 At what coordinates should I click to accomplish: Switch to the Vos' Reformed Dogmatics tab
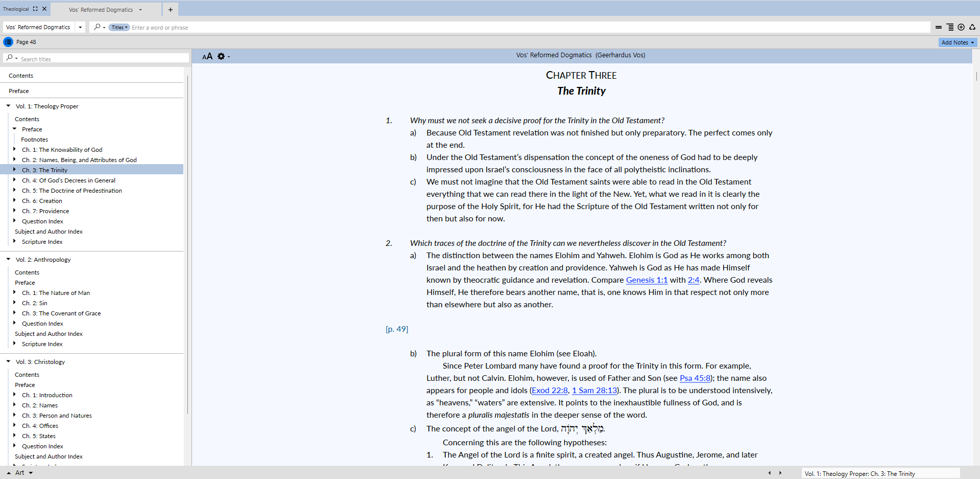pyautogui.click(x=101, y=10)
